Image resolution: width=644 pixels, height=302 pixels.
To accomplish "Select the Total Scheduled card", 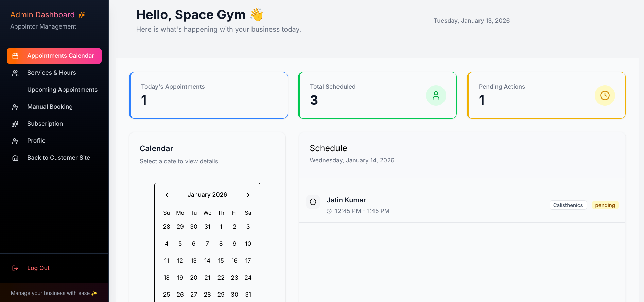I will click(x=377, y=95).
